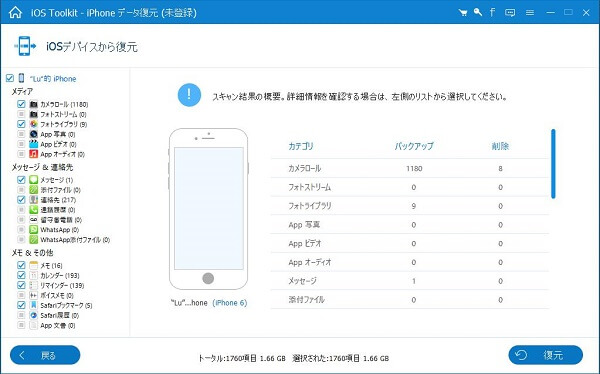Go to home via house icon
Image resolution: width=600 pixels, height=374 pixels.
(15, 12)
